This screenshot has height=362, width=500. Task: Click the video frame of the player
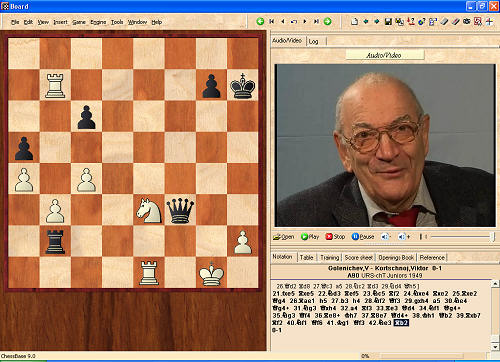385,145
